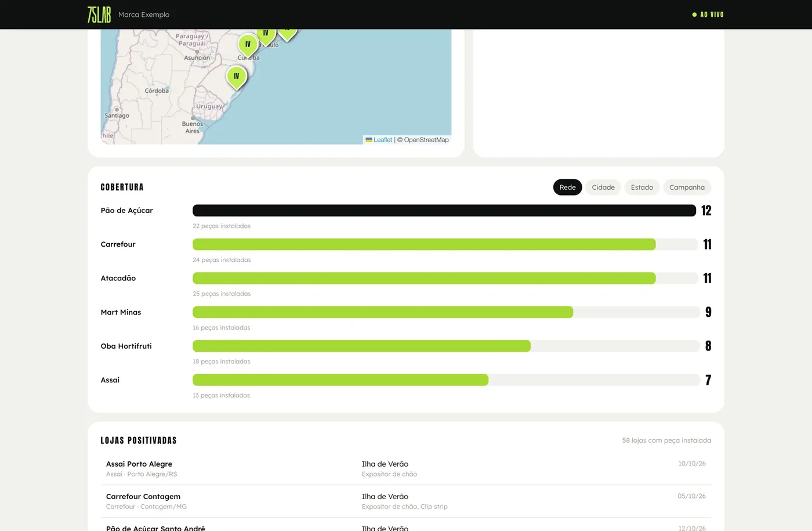This screenshot has width=812, height=531.
Task: Open the Carrefour Contagem store row
Action: 406,501
